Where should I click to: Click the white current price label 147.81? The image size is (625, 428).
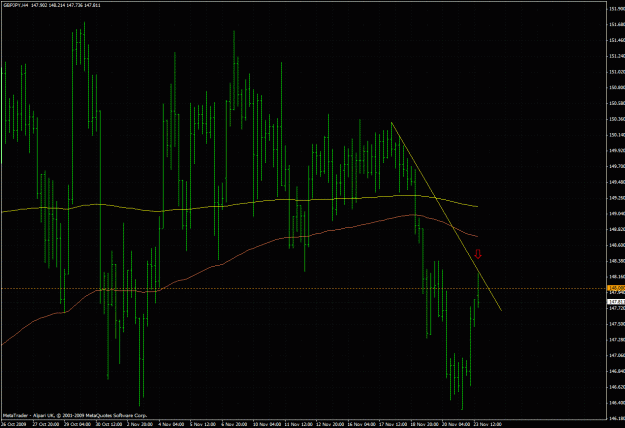point(615,302)
